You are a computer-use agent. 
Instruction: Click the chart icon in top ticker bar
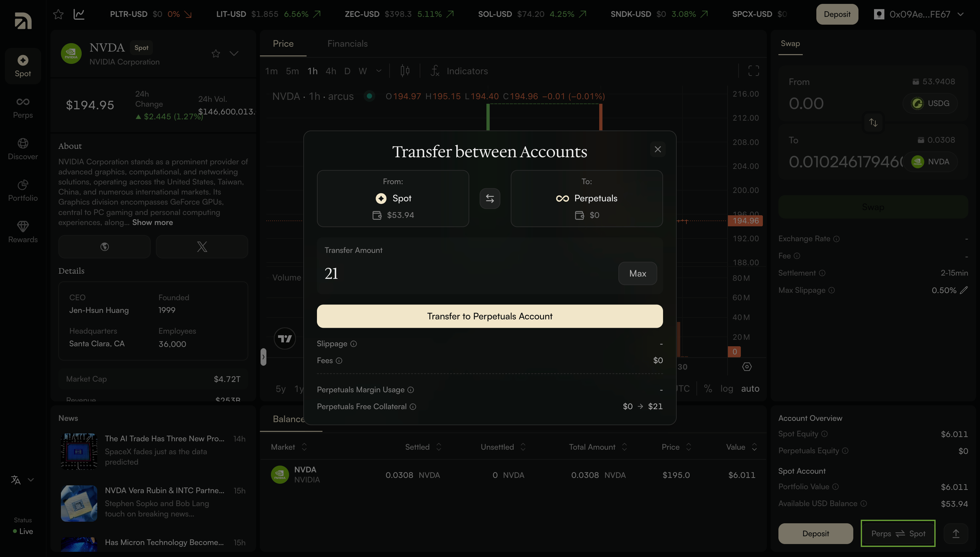(79, 14)
